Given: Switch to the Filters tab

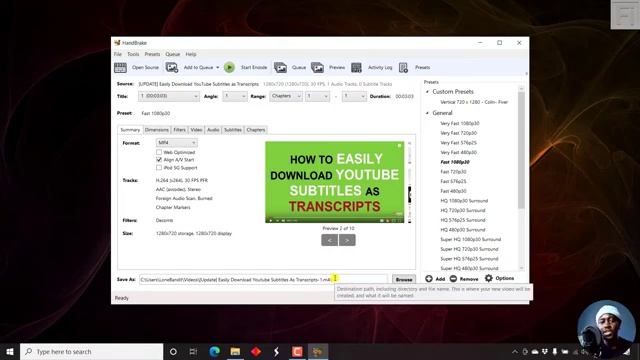Looking at the screenshot, I should click(179, 130).
